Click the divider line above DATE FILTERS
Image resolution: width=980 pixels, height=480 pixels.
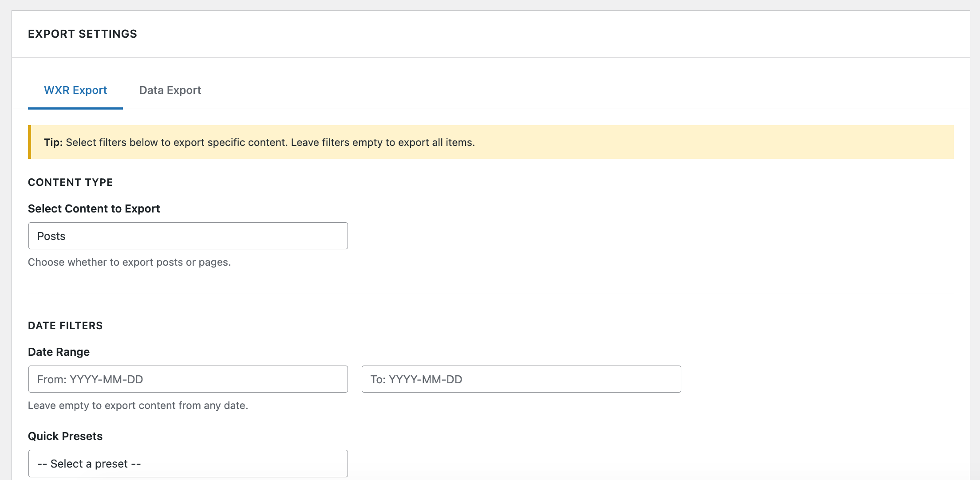490,294
